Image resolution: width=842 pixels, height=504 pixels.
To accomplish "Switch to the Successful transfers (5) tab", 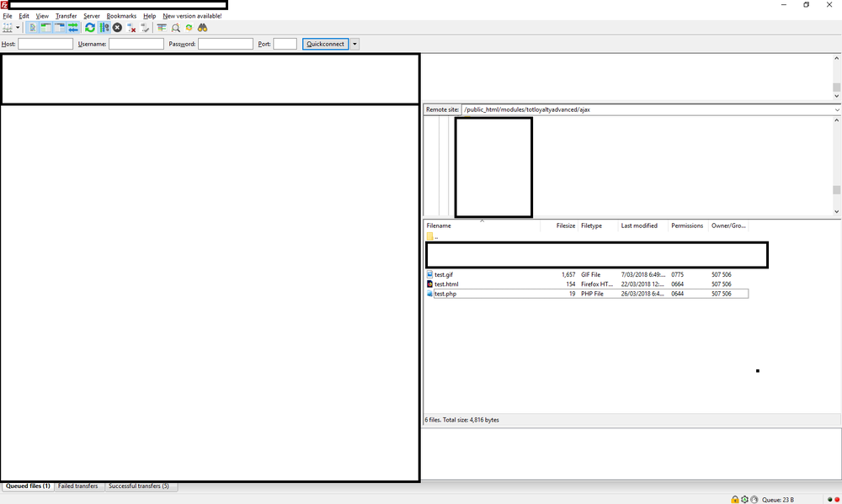I will pyautogui.click(x=139, y=485).
